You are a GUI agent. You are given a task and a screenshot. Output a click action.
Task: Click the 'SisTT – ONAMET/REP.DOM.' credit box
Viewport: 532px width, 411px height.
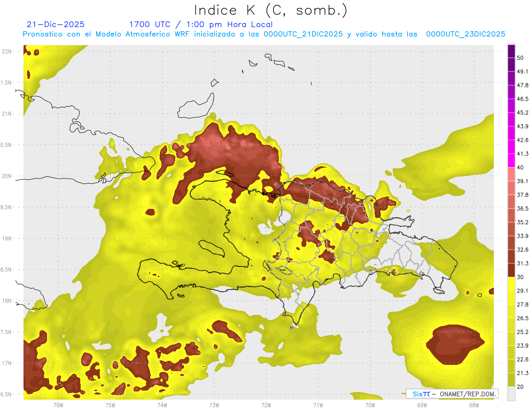(x=452, y=394)
